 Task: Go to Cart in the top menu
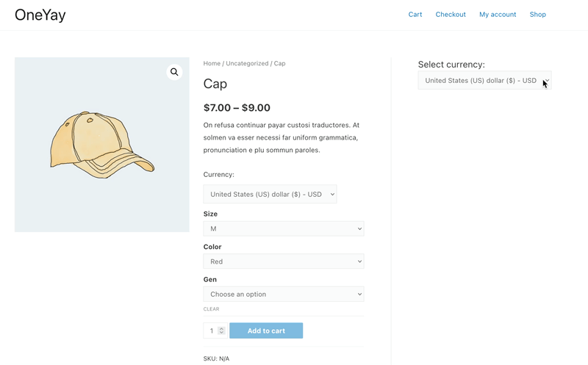(x=415, y=15)
